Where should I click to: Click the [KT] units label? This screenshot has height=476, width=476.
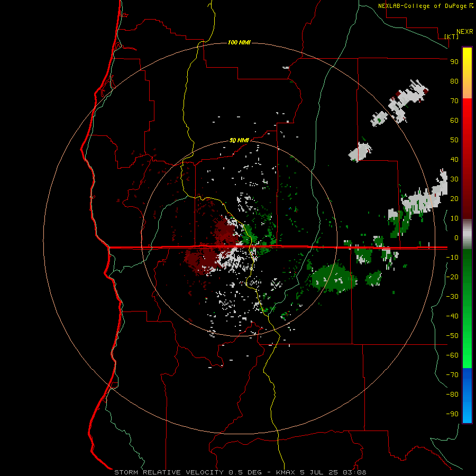(x=452, y=36)
